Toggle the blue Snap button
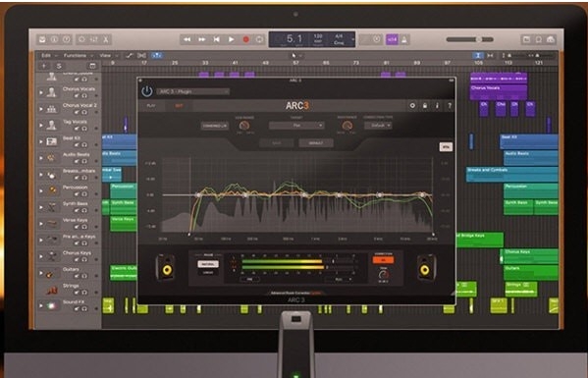 tap(478, 56)
